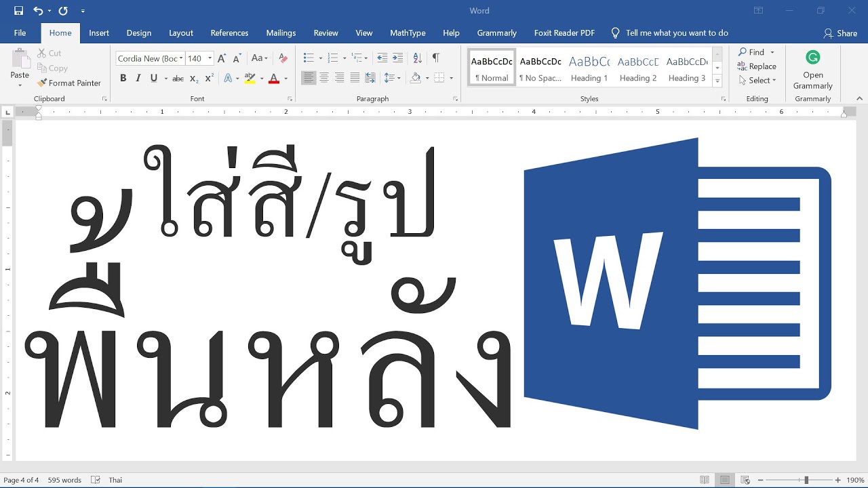This screenshot has width=868, height=488.
Task: Toggle Align Left paragraph button
Action: (309, 79)
